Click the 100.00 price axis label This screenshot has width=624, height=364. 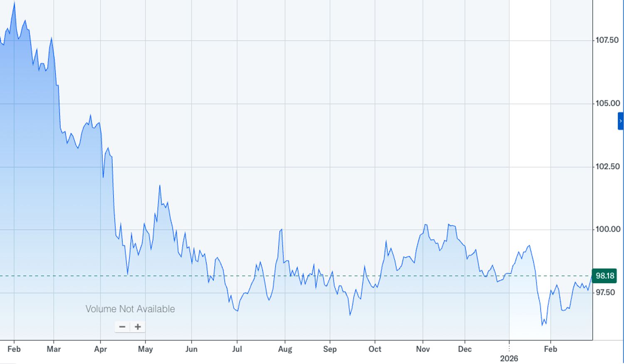click(607, 229)
